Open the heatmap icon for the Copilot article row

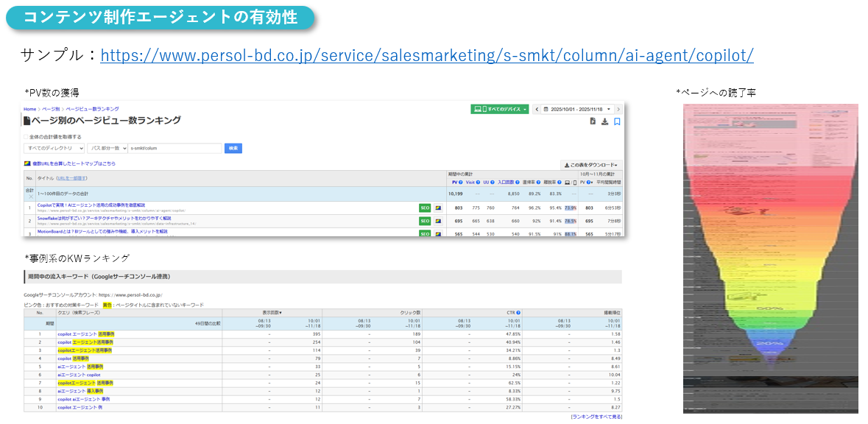[438, 208]
